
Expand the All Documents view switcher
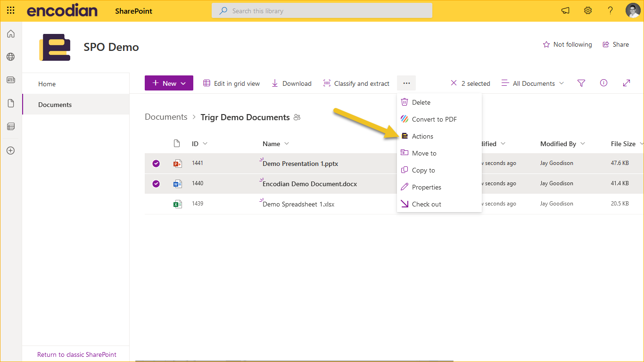(x=532, y=83)
